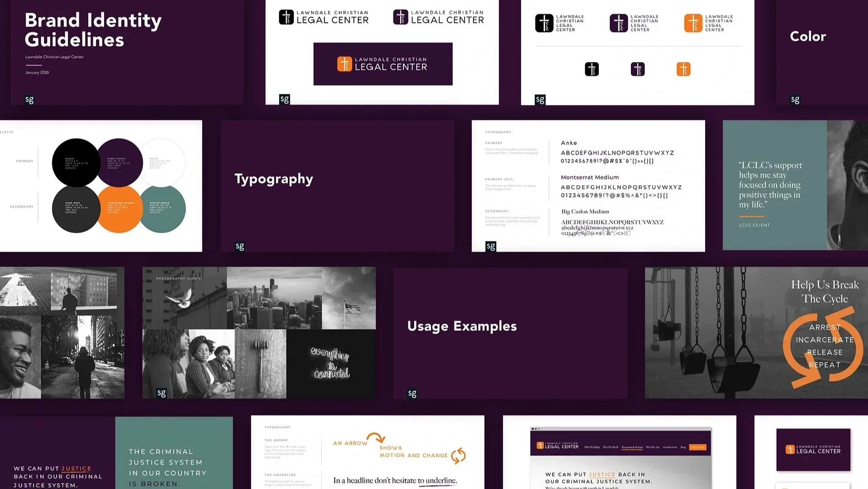Click sg badge on the photography slide
Screen dimensions: 868x489
pos(161,393)
